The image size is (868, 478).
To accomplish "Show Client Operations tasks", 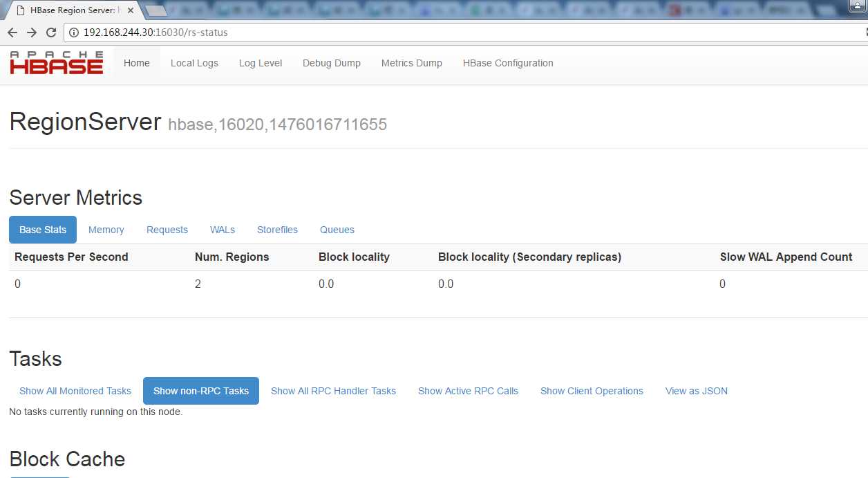I will pos(592,391).
